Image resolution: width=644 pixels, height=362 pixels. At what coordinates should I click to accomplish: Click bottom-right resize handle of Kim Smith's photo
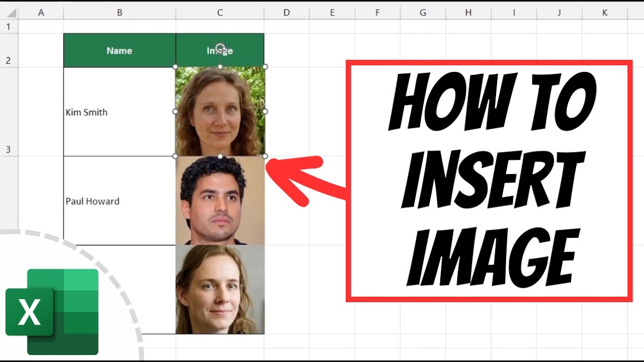click(x=265, y=156)
